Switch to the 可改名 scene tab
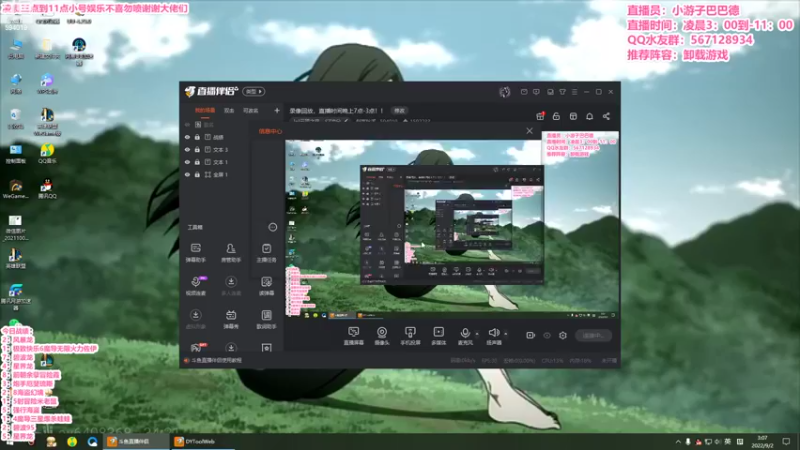The image size is (800, 450). [251, 111]
